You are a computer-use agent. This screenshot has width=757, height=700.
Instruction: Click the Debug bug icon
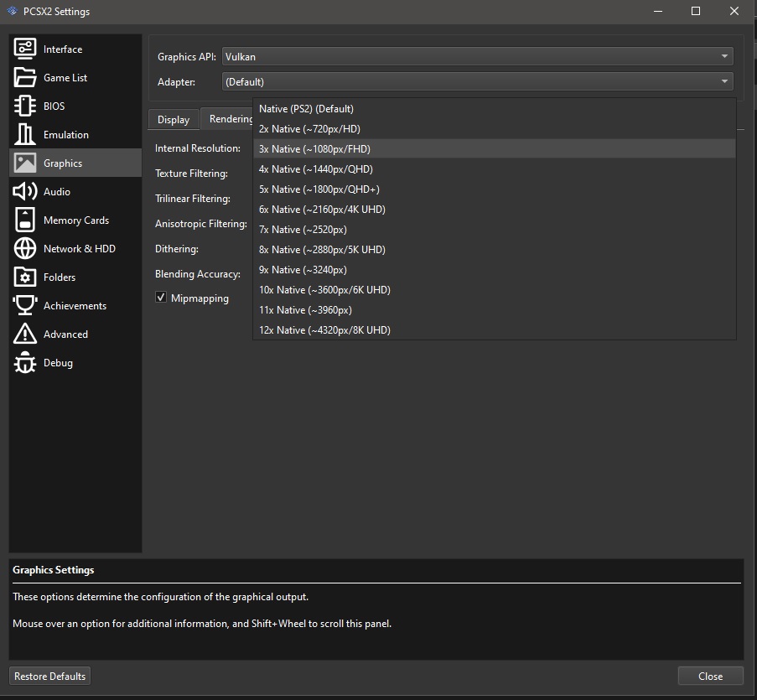(x=24, y=362)
